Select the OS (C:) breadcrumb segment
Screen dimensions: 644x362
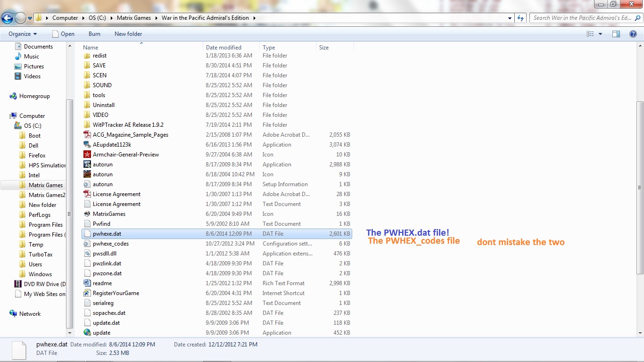click(x=97, y=18)
